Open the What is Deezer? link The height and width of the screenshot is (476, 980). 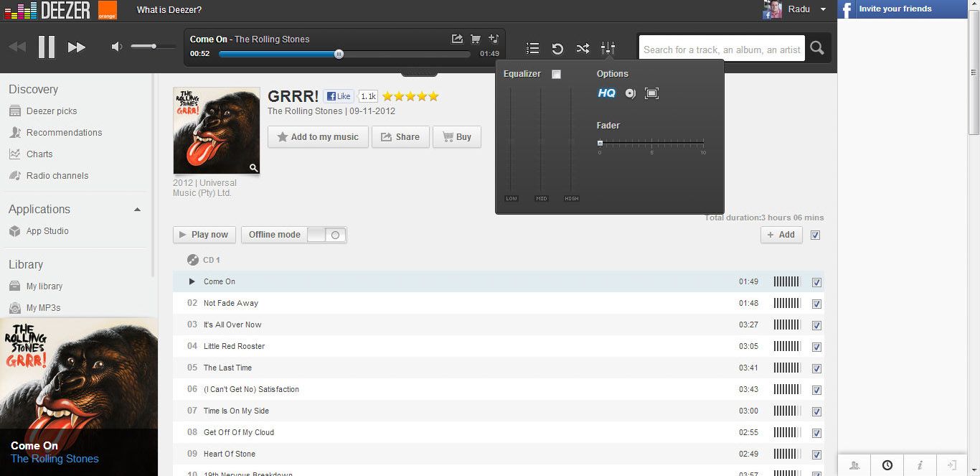tap(169, 10)
